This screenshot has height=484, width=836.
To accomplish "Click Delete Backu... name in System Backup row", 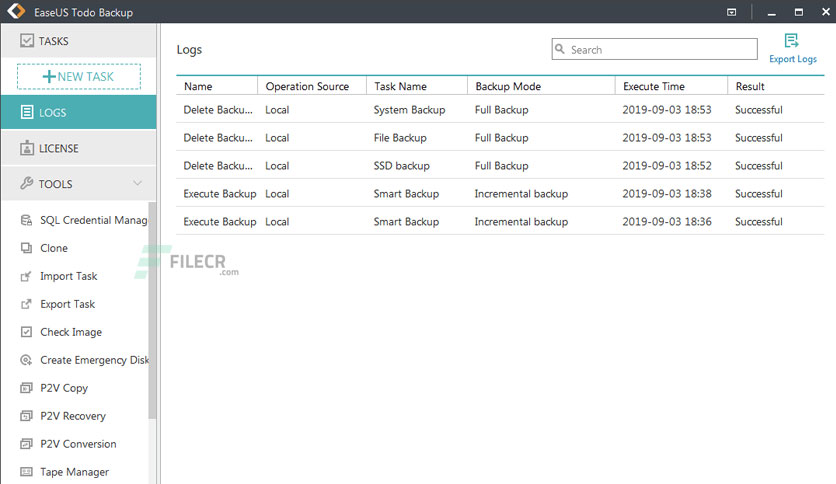I will tap(218, 110).
